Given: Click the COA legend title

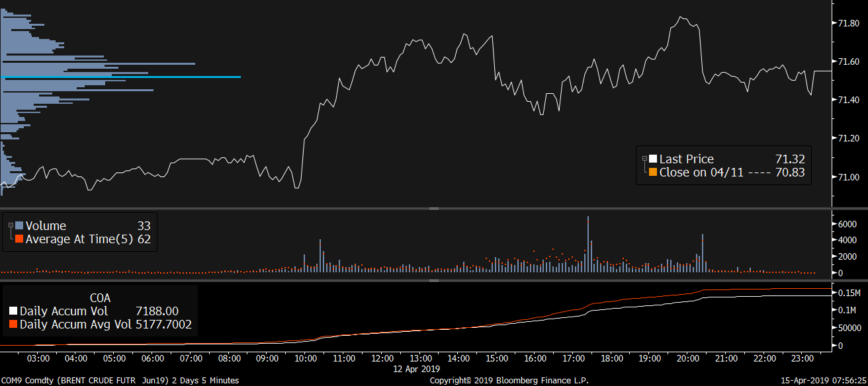Looking at the screenshot, I should point(100,298).
